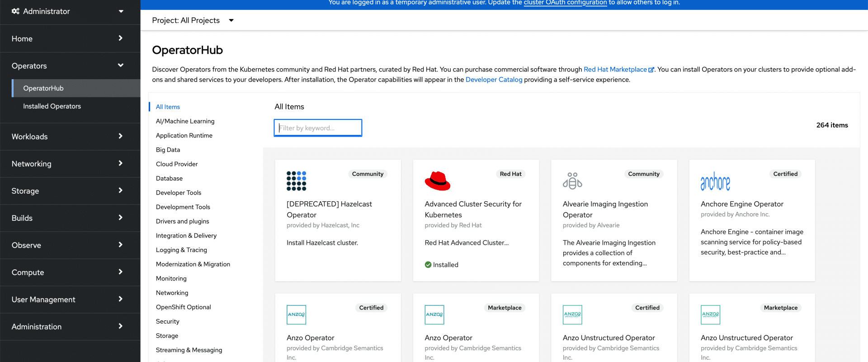This screenshot has width=868, height=362.
Task: Click the Community badge on Hazelcast card
Action: coord(368,174)
